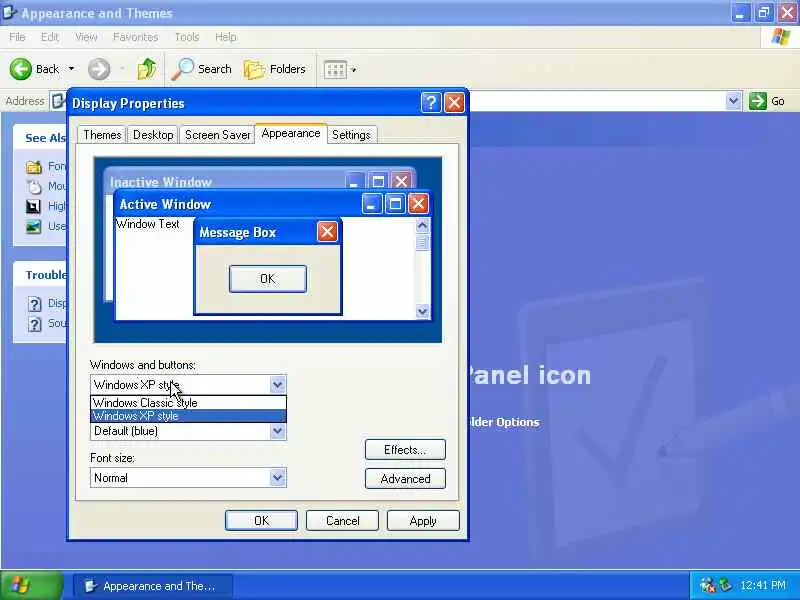800x600 pixels.
Task: Open the Sound troubleshooter icon
Action: [34, 324]
